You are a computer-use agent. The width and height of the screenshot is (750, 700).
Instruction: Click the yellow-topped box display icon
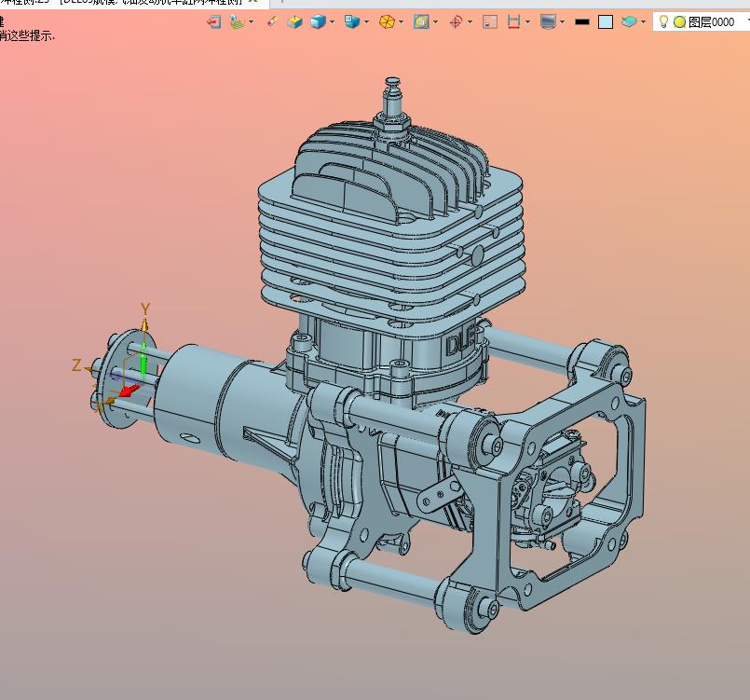(x=294, y=22)
